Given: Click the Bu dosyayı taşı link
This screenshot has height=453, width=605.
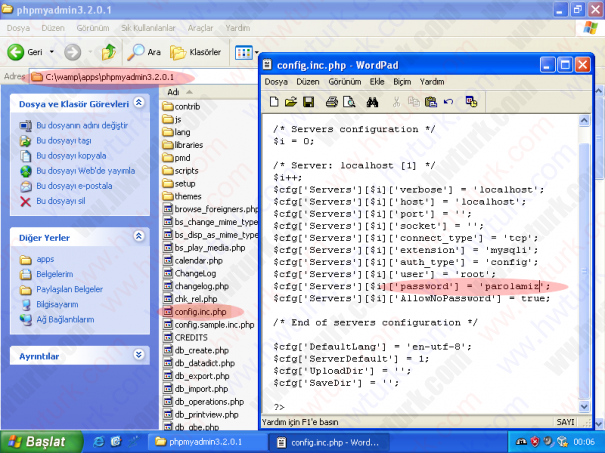Looking at the screenshot, I should point(64,140).
